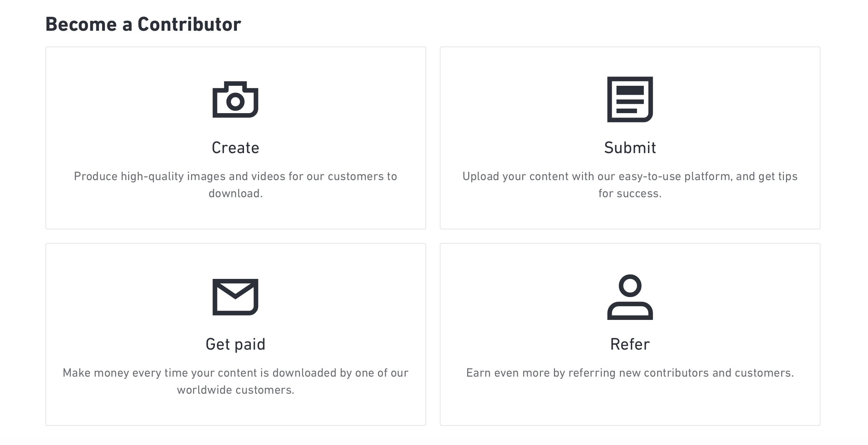Open the Get paid heading
Image resolution: width=868 pixels, height=445 pixels.
235,345
